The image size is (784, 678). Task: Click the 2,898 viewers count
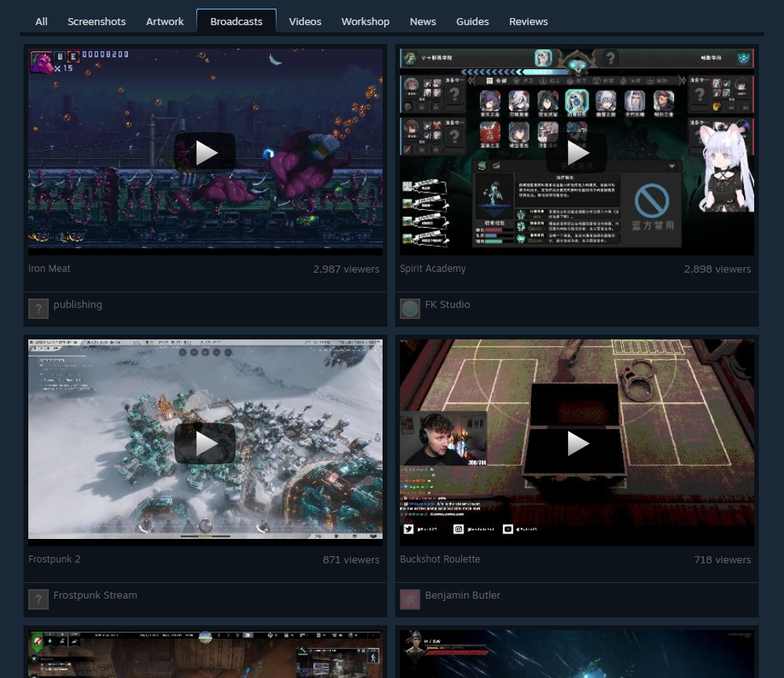pos(717,269)
